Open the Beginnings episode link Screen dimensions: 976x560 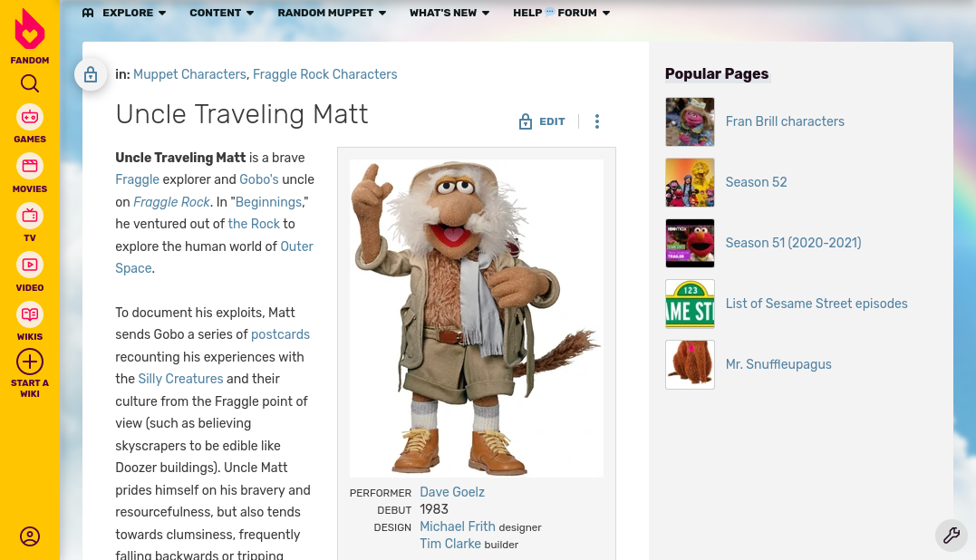[x=268, y=202]
